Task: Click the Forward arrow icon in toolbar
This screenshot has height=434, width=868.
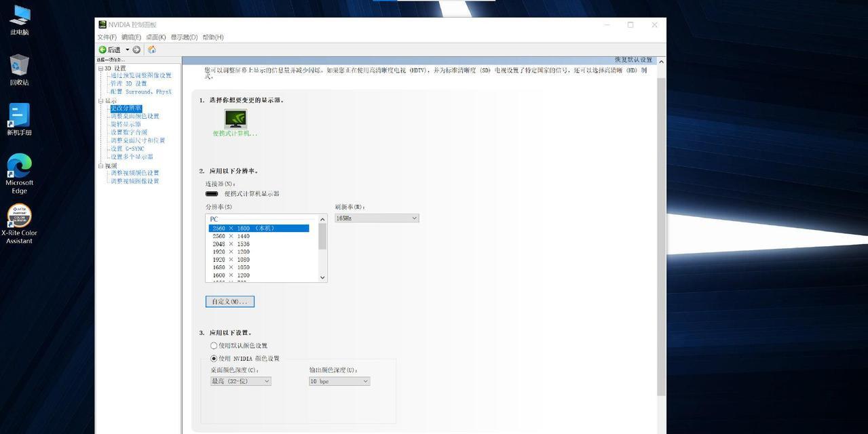Action: pyautogui.click(x=136, y=50)
